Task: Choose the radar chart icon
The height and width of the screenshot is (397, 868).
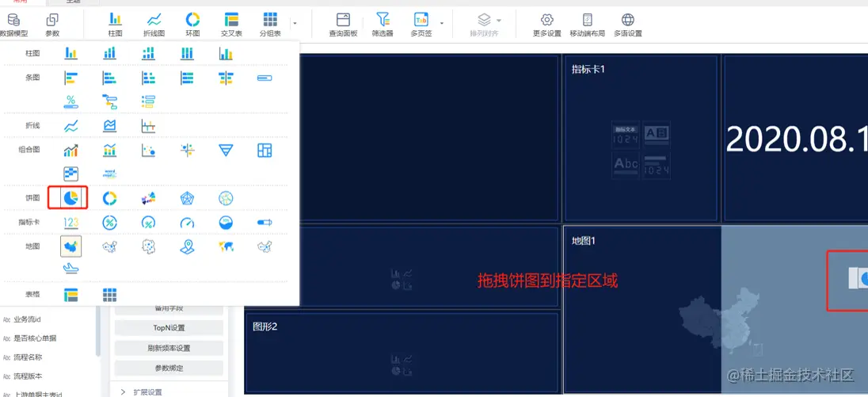Action: 187,197
